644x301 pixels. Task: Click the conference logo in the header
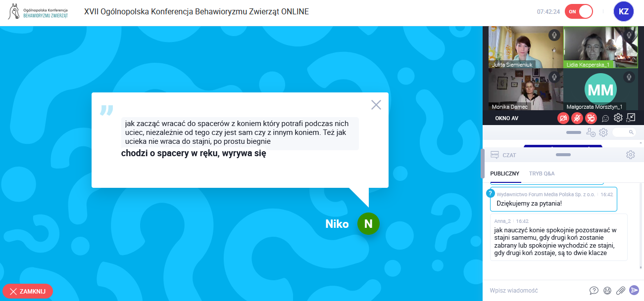(38, 12)
